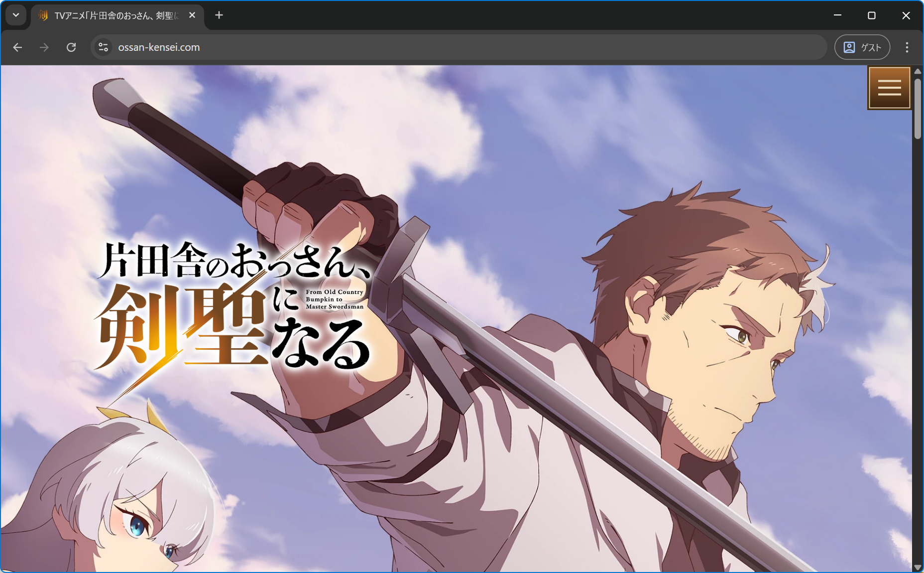Close the browser window

point(906,15)
